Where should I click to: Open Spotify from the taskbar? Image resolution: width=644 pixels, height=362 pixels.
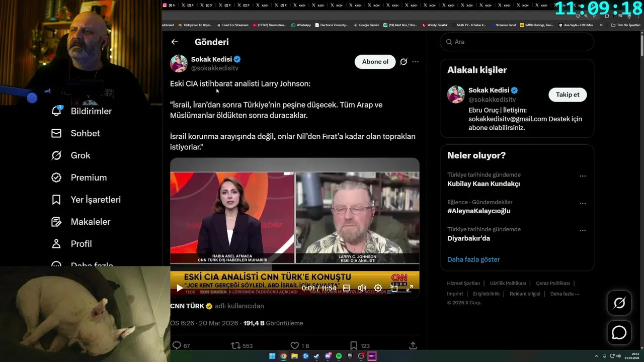339,356
